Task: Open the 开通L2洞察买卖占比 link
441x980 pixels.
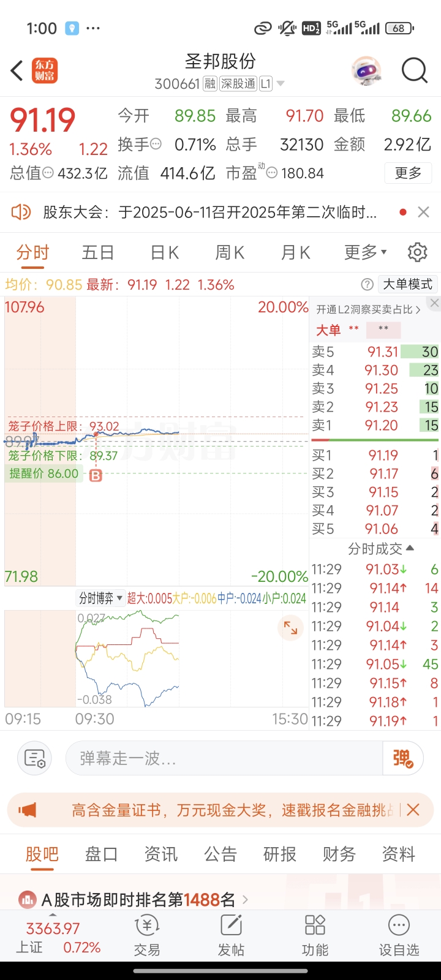Action: click(368, 309)
